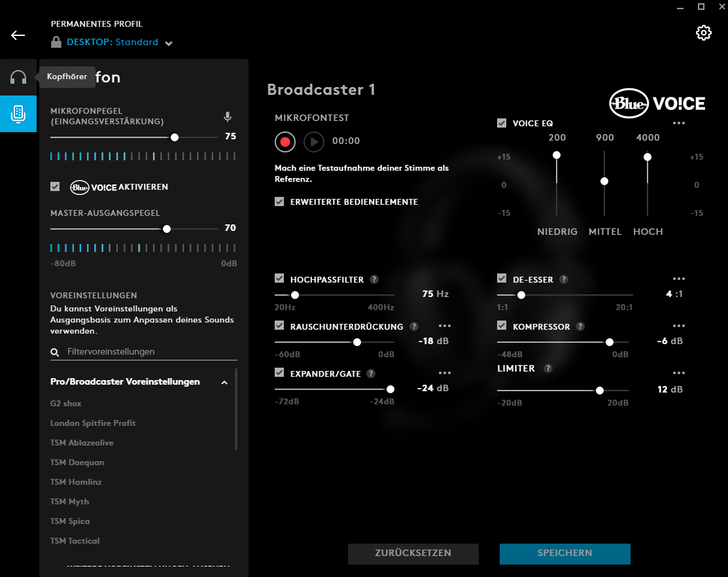Choose the TSM Daequan preset
728x577 pixels.
coord(77,463)
